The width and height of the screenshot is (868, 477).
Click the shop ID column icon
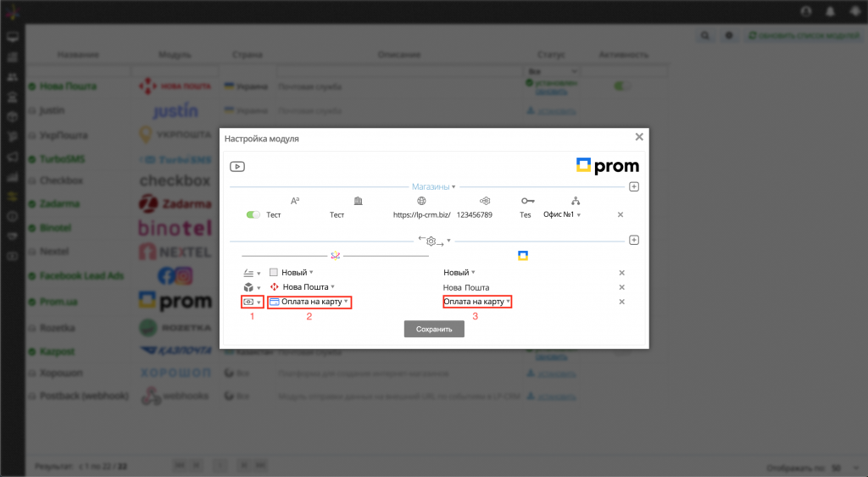(485, 201)
